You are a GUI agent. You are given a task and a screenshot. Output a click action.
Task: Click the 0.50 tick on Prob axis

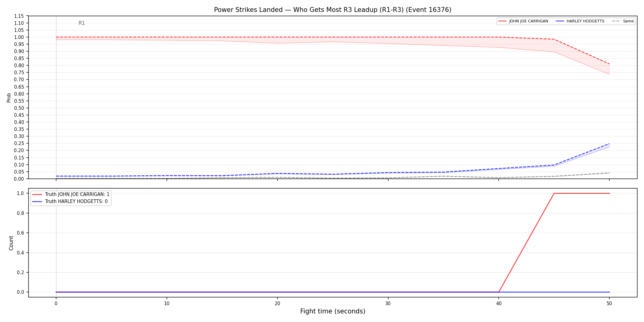(19, 108)
